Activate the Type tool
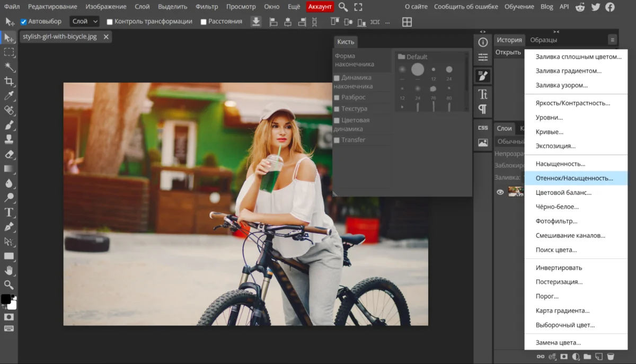 point(9,211)
